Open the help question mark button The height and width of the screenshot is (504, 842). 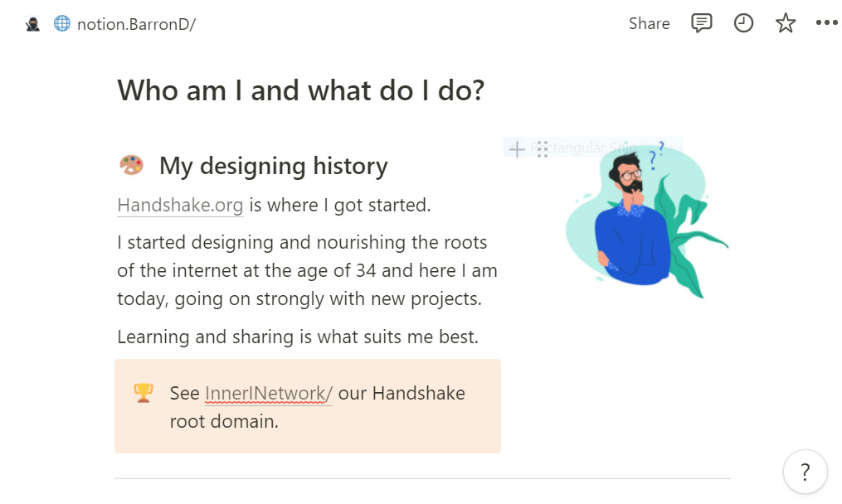click(805, 472)
